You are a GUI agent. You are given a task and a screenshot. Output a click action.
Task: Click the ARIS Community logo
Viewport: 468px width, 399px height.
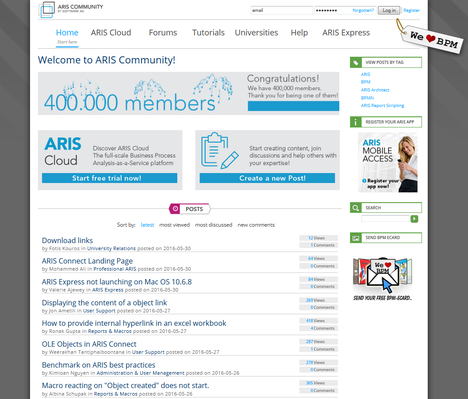point(71,10)
